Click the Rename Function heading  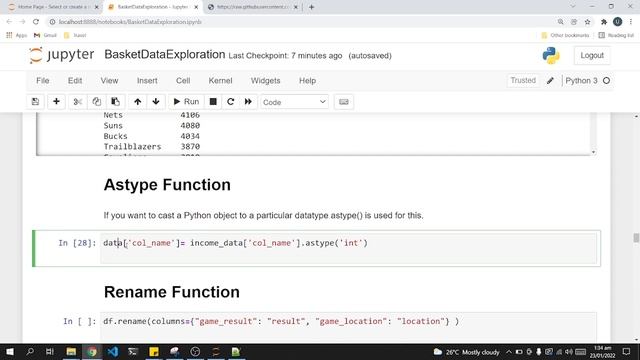pos(172,292)
